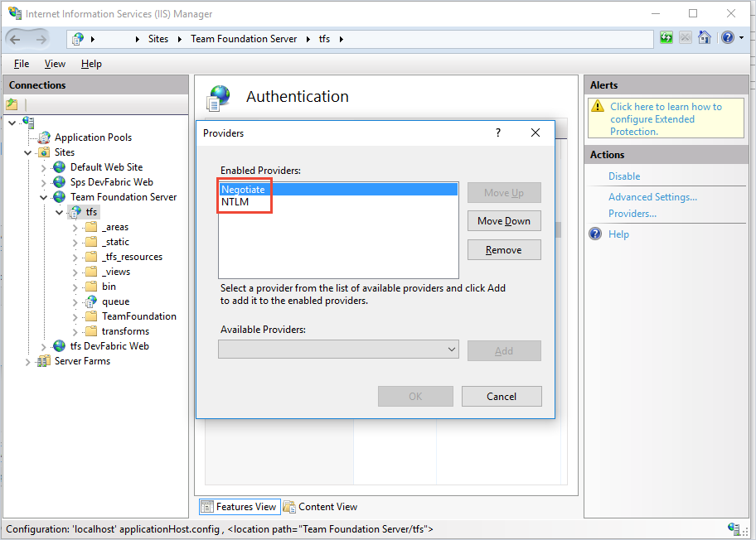Click the Move Down button

[504, 220]
